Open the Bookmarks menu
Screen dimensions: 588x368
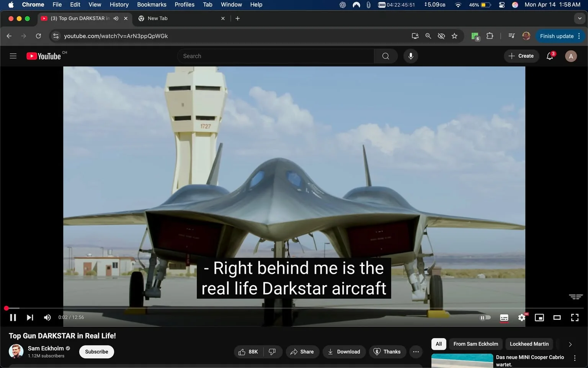(x=152, y=5)
